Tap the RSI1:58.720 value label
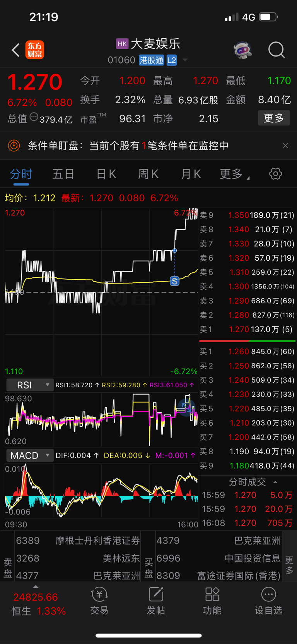 pyautogui.click(x=77, y=385)
